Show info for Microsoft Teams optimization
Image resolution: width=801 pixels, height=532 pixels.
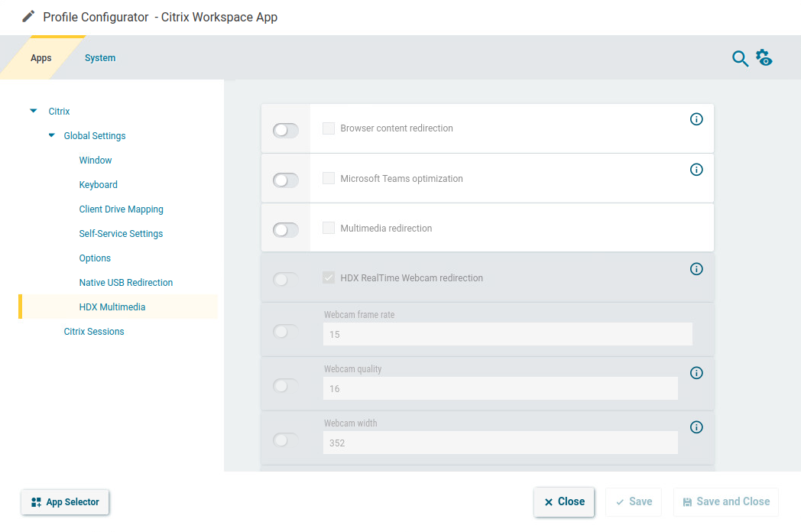coord(696,170)
